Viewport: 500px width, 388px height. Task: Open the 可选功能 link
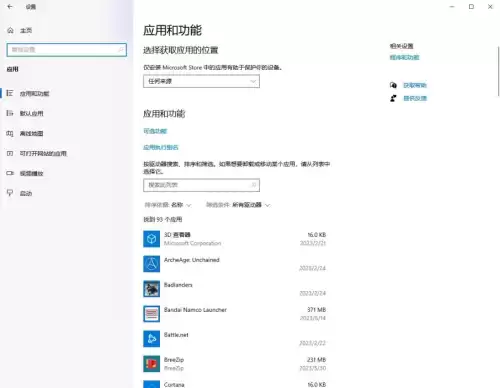[155, 131]
